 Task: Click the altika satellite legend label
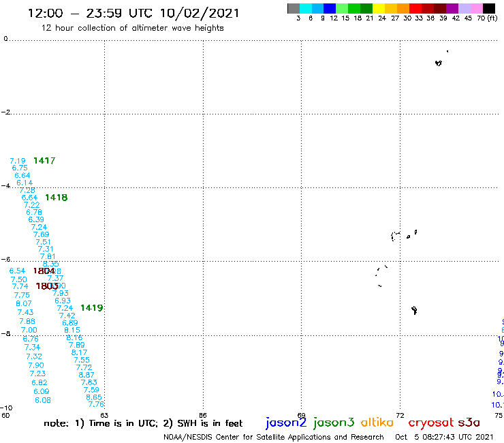point(377,423)
